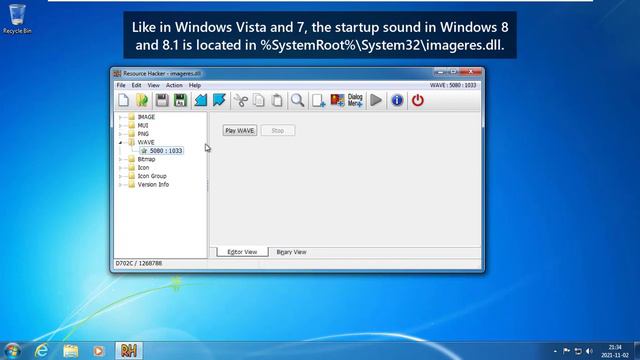Expand the Version Info tree node arrow
Viewport: 640px width, 360px height.
pyautogui.click(x=120, y=184)
